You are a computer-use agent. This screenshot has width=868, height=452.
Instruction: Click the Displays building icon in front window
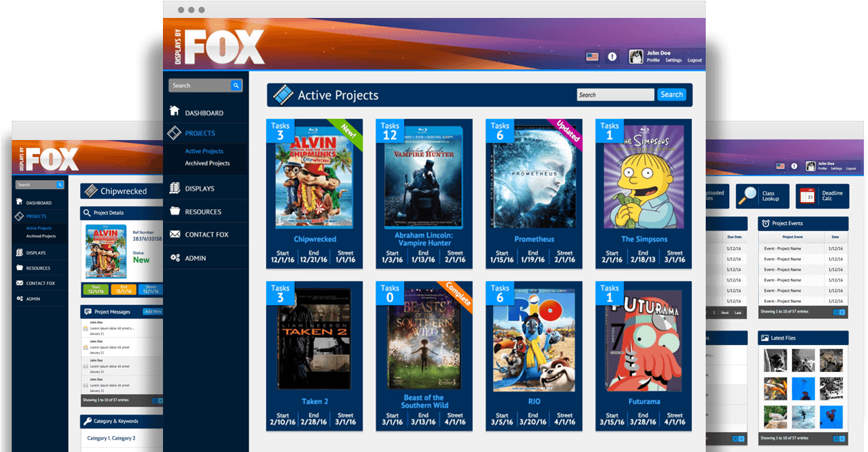(x=175, y=188)
